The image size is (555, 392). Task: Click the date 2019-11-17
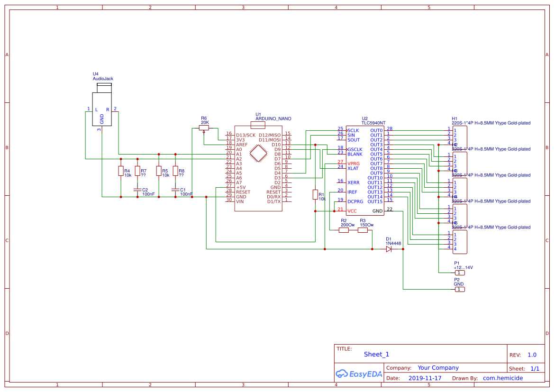pos(425,378)
